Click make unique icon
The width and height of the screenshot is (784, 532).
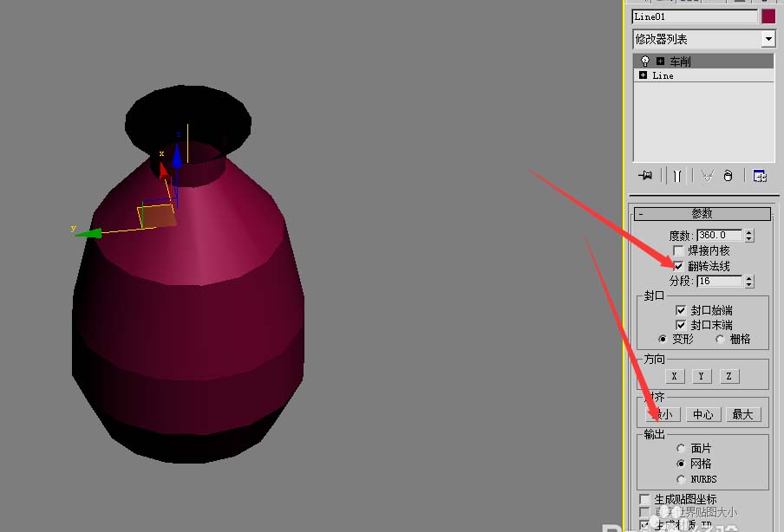(x=706, y=175)
